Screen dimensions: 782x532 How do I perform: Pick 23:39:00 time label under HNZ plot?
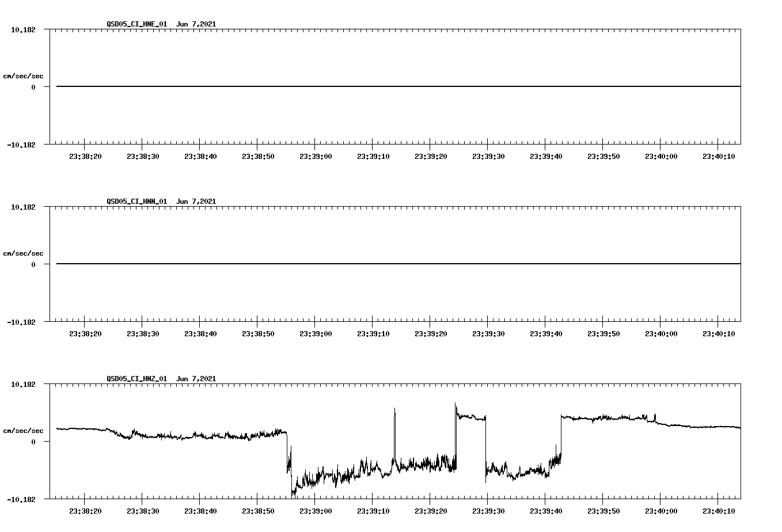(316, 511)
